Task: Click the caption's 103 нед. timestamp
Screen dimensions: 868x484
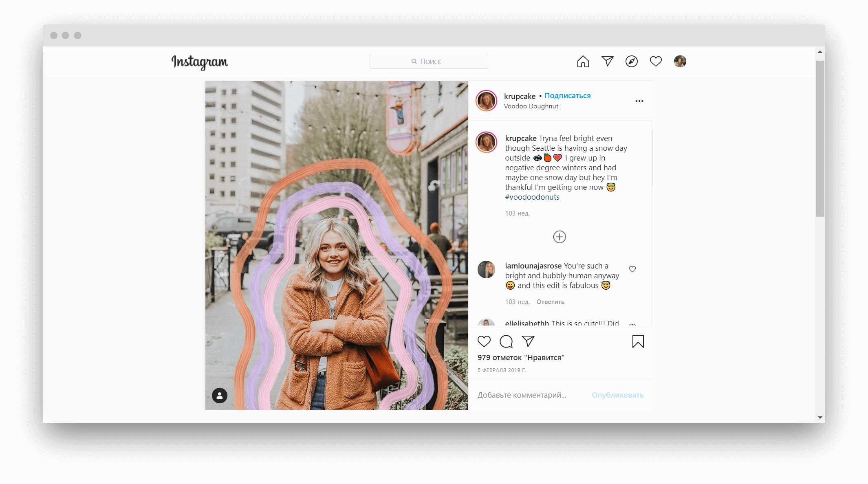Action: coord(518,213)
